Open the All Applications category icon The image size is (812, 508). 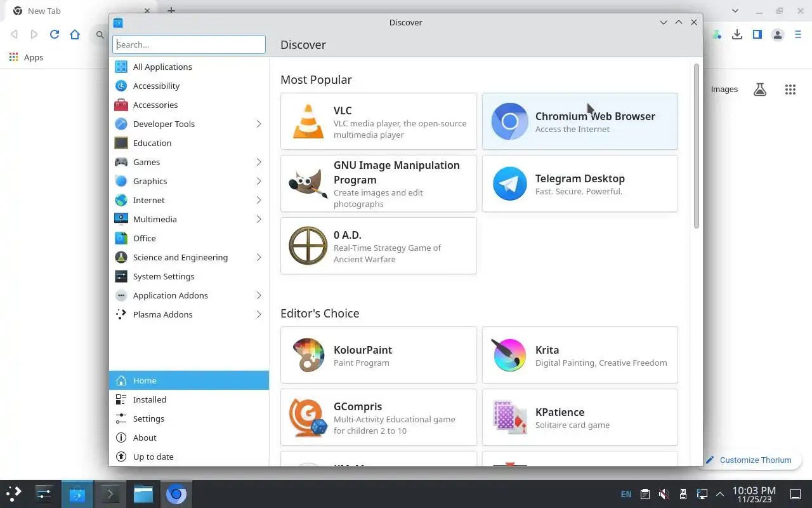tap(121, 67)
